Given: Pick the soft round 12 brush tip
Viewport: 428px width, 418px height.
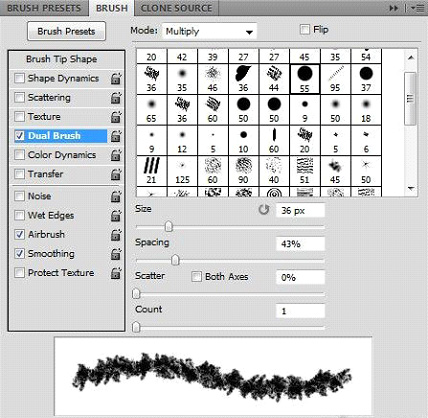Looking at the screenshot, I should coord(182,140).
